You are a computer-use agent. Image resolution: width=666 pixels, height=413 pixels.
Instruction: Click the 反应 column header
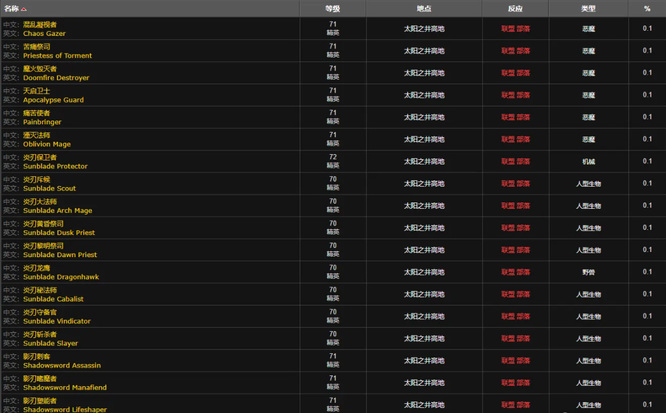516,8
